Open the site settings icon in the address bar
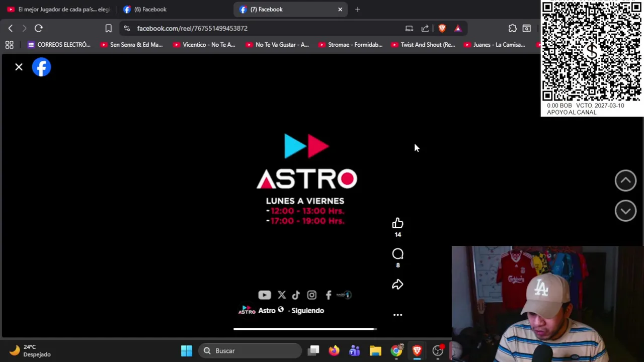 tap(126, 28)
